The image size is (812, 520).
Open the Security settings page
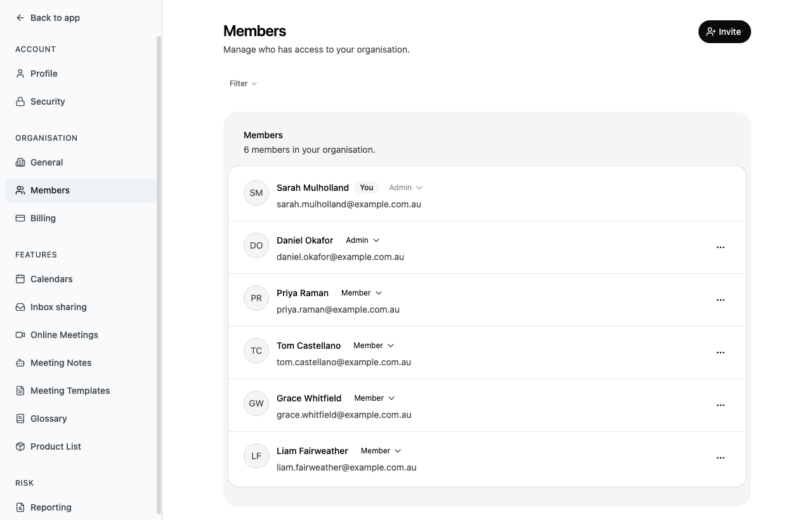click(81, 101)
